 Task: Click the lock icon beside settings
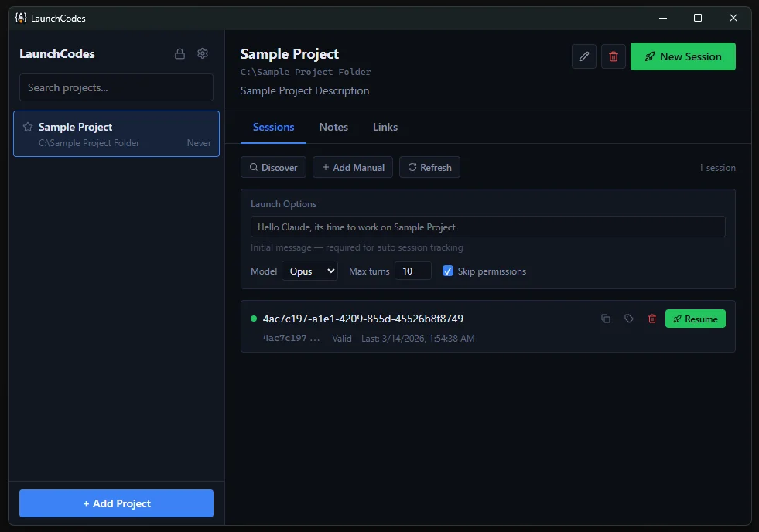(179, 53)
